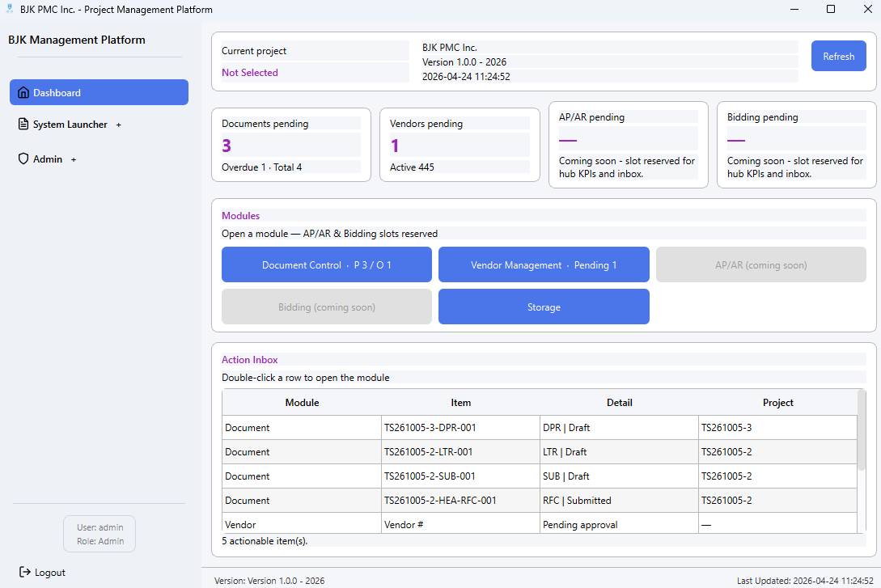Maximize the application window
The image size is (881, 588).
pyautogui.click(x=830, y=9)
